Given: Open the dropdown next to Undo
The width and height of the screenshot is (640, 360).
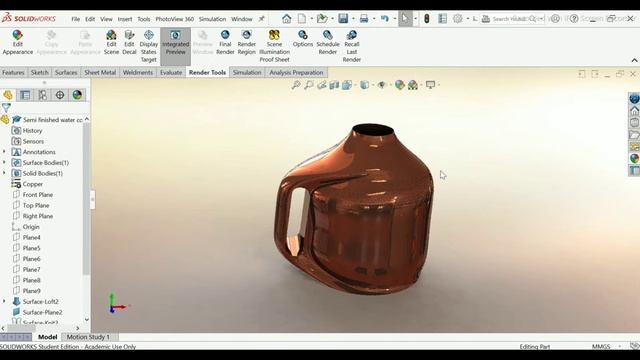Looking at the screenshot, I should [x=395, y=19].
